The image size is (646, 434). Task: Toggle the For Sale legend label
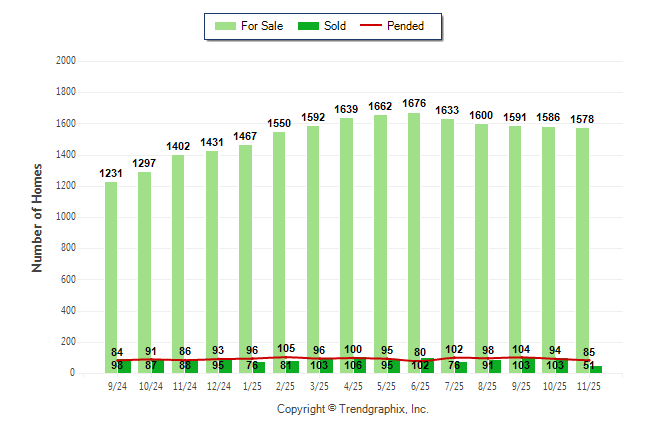pyautogui.click(x=260, y=26)
